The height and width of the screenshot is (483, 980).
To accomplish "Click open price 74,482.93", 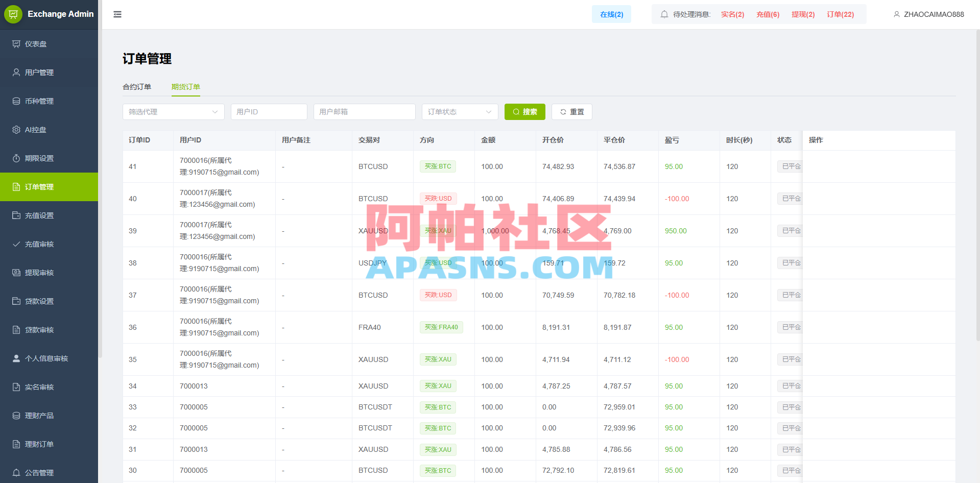I will 558,166.
